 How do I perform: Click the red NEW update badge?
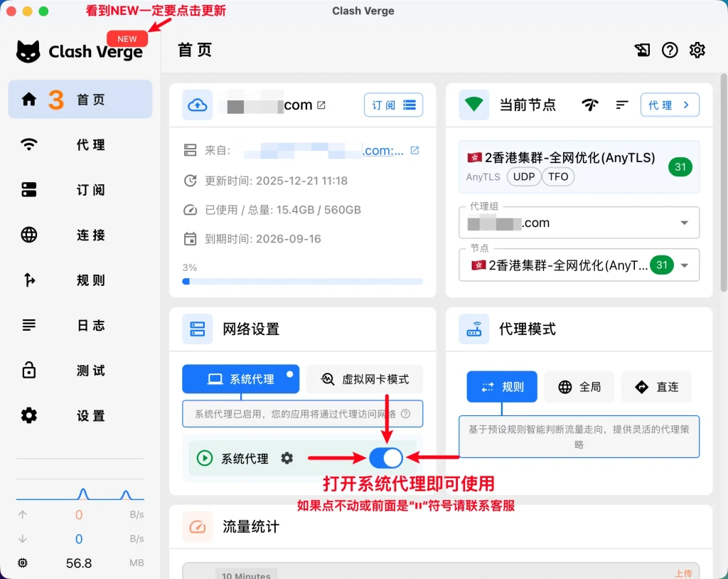pos(127,39)
